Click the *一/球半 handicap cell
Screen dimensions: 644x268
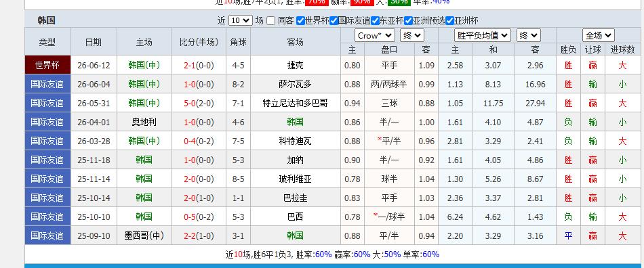pos(389,217)
